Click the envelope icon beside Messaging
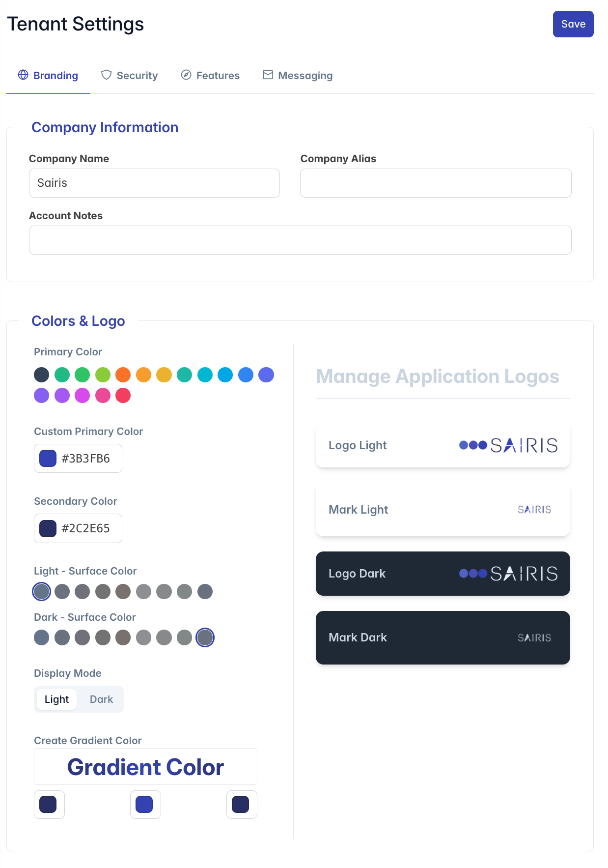This screenshot has width=608, height=868. coord(268,75)
